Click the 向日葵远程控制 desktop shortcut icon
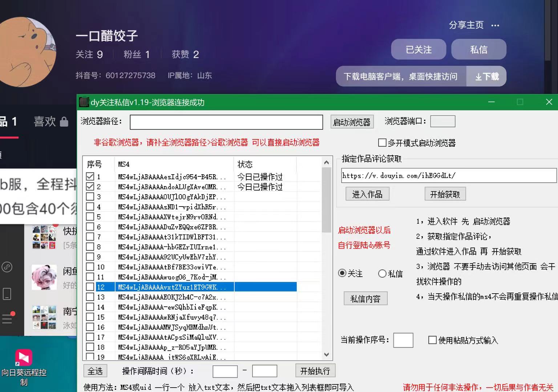 [24, 358]
